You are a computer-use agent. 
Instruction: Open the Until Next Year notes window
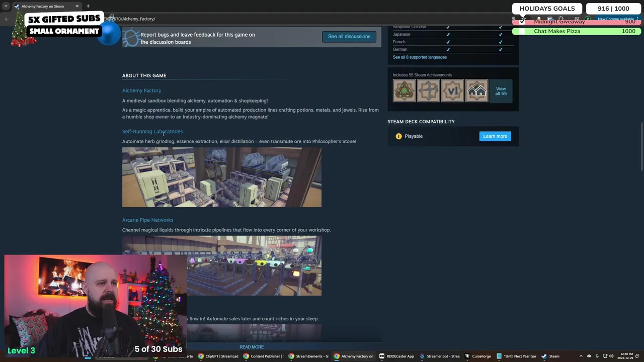(x=517, y=356)
